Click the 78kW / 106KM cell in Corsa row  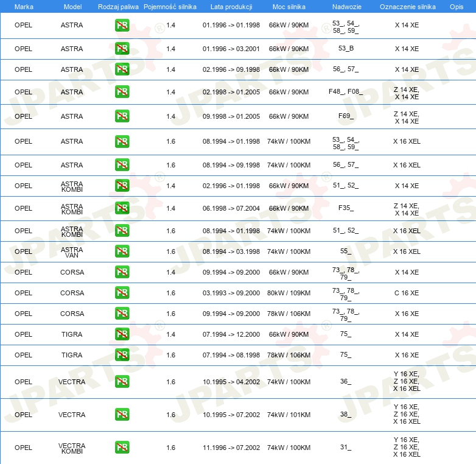[x=289, y=314]
